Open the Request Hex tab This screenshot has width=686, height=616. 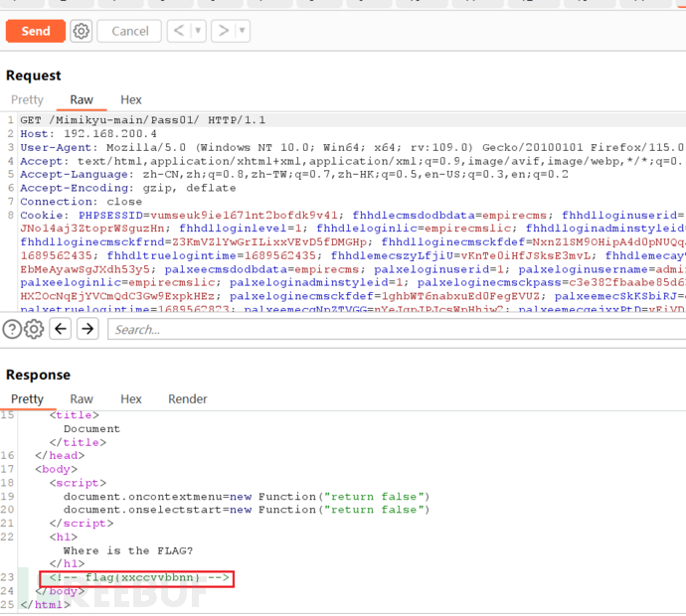click(131, 99)
